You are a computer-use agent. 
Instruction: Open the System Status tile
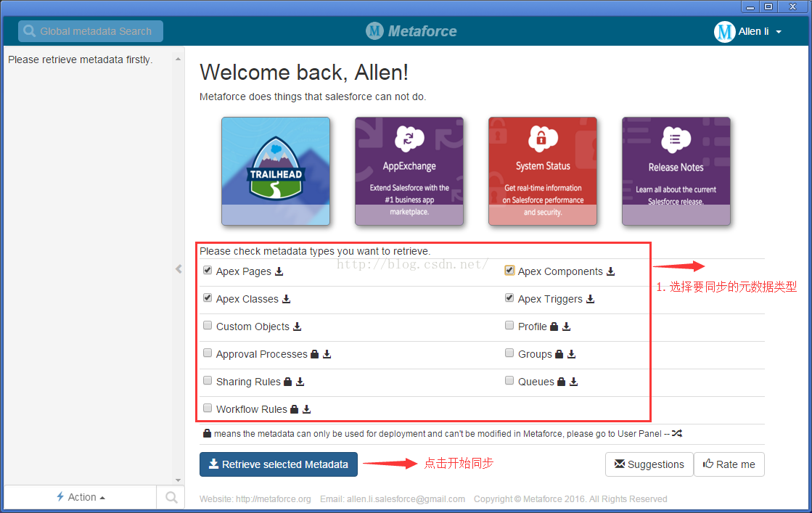coord(543,171)
